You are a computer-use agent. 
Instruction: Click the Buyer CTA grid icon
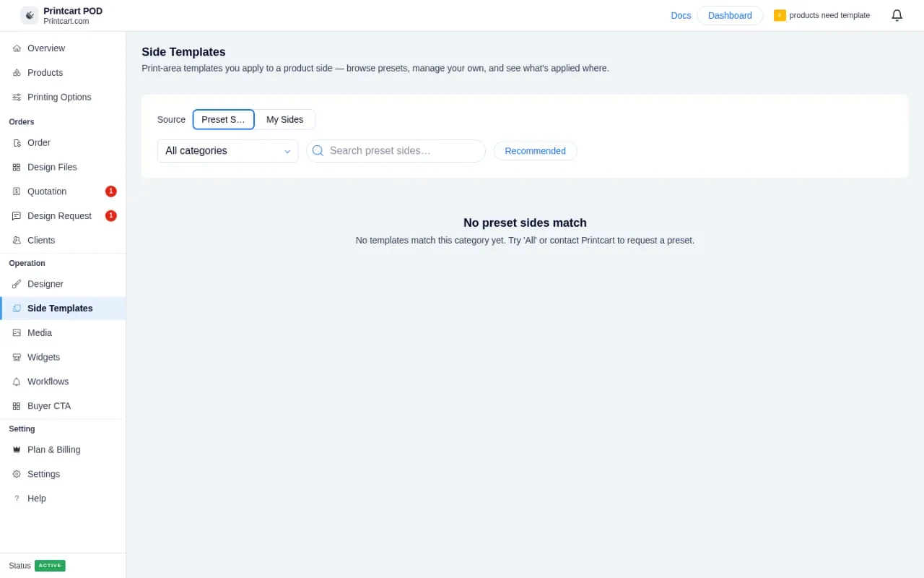coord(17,406)
